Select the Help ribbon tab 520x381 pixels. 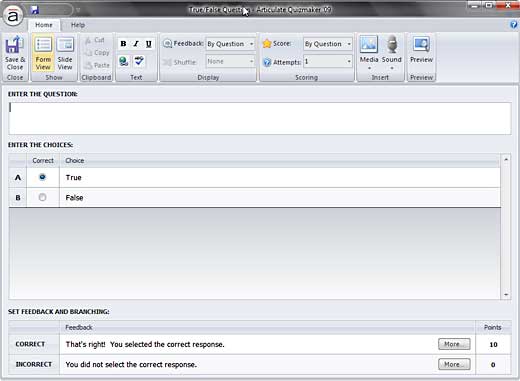(78, 25)
